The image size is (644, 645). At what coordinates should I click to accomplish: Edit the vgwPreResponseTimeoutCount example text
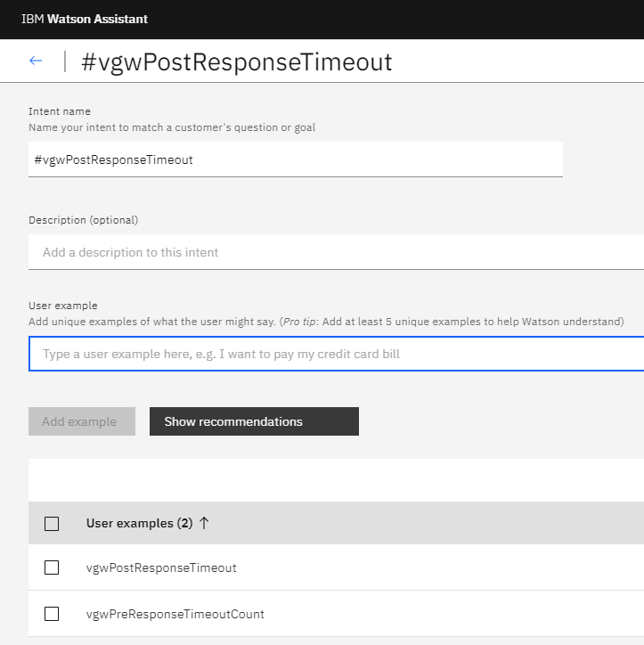(x=175, y=614)
